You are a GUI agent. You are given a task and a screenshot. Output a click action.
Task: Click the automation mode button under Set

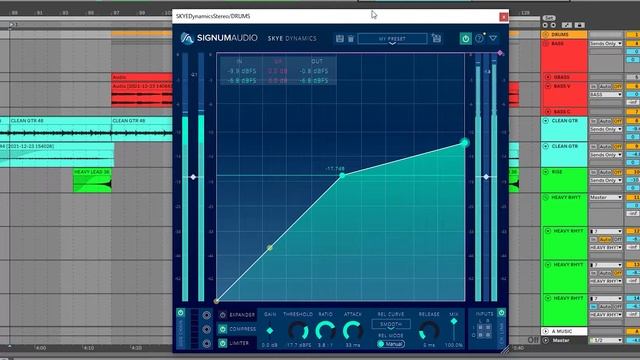tap(567, 25)
